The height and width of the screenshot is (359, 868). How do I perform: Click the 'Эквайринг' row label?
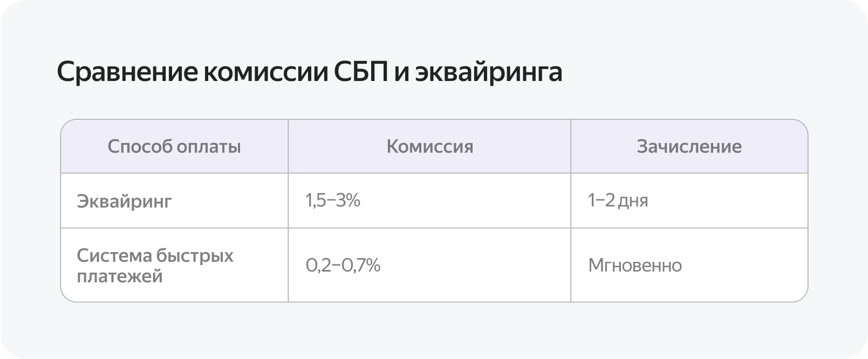124,201
